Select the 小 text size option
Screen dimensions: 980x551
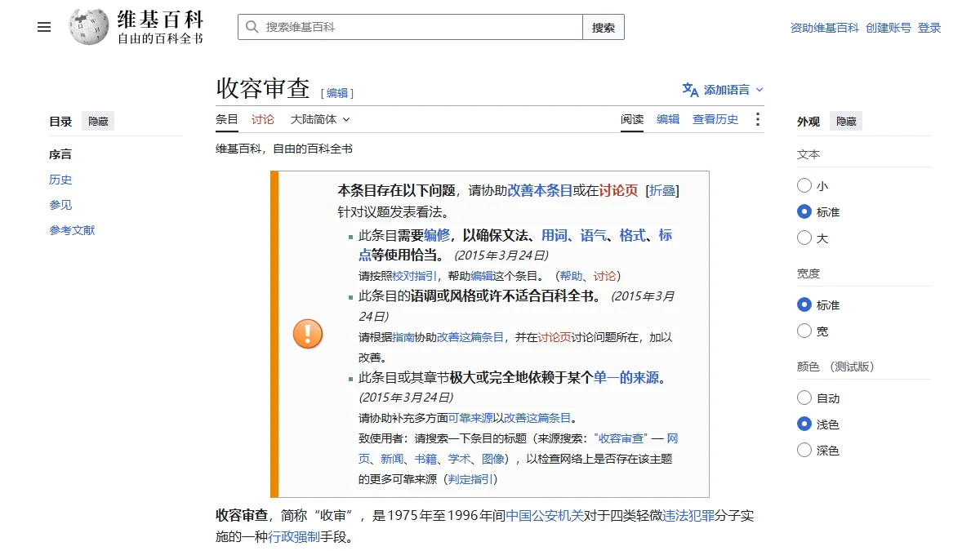(804, 186)
